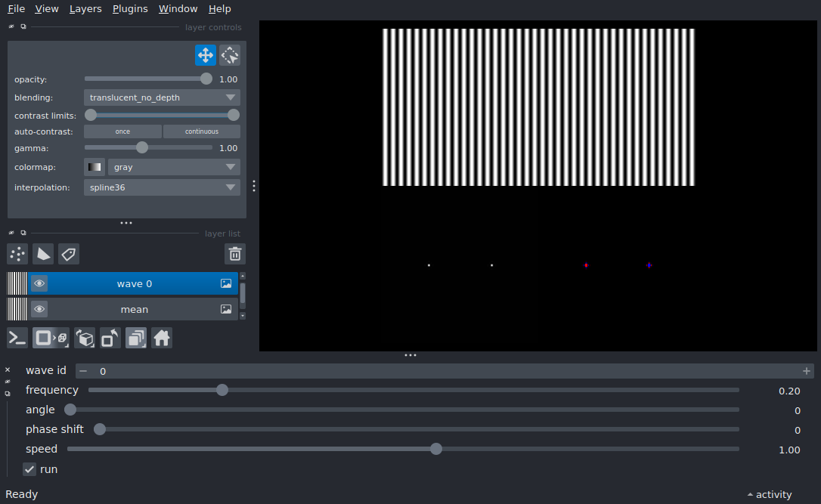Click the Ready status bar text
821x504 pixels.
coord(21,495)
